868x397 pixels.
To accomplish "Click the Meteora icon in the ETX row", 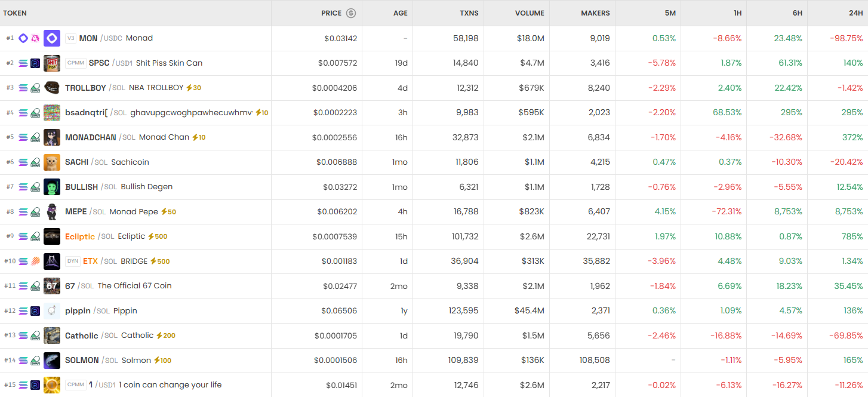I will [35, 261].
